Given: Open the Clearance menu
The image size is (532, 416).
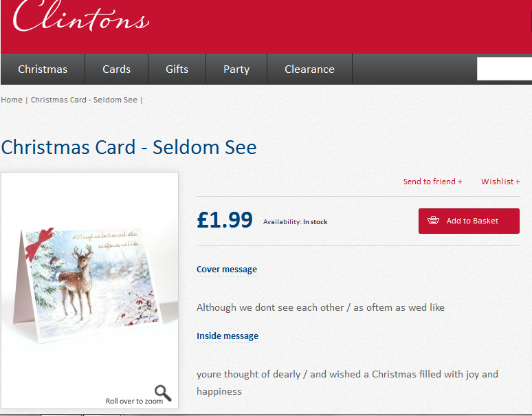Looking at the screenshot, I should [309, 69].
